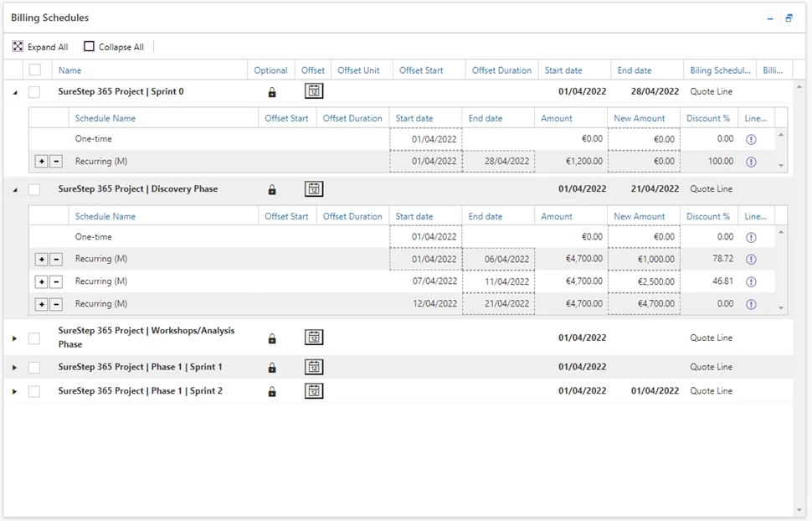The image size is (812, 521).
Task: Edit New Amount €1,000.00 field
Action: 644,259
